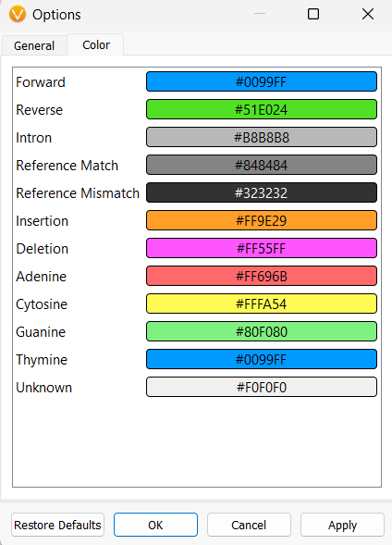This screenshot has width=392, height=545.
Task: Change the Guanine color #80F080
Action: (262, 332)
